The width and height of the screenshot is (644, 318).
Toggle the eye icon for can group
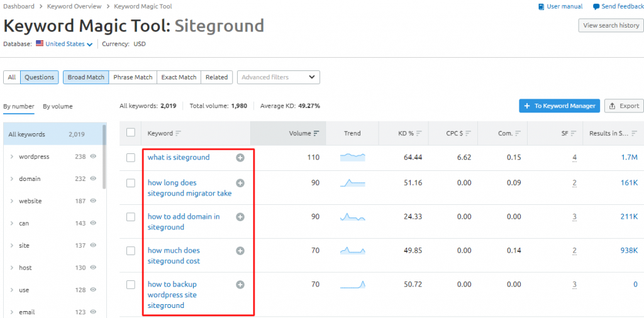pos(93,223)
